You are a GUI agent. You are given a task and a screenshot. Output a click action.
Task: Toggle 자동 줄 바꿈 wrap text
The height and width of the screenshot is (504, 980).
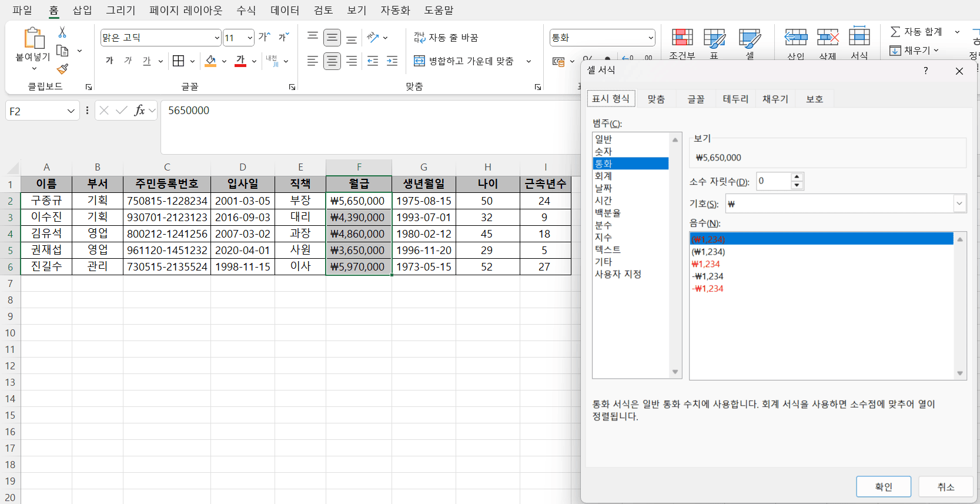click(x=446, y=38)
